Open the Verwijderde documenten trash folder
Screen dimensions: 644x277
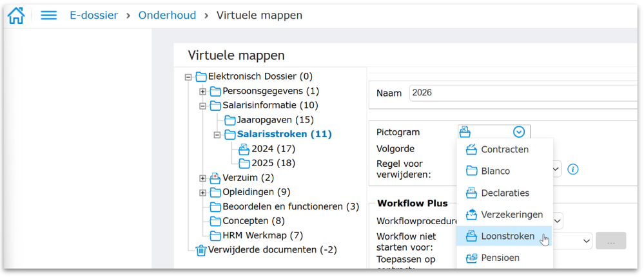pyautogui.click(x=272, y=250)
